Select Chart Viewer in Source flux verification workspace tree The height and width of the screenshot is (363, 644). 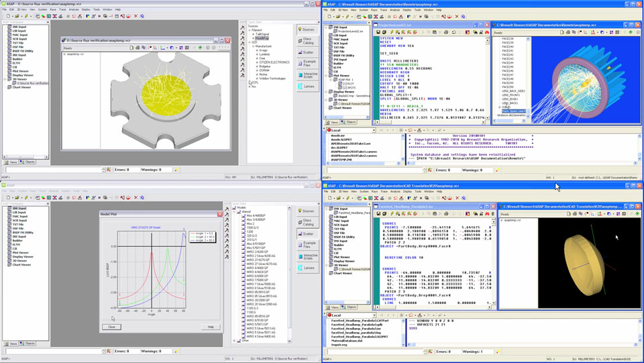[21, 87]
